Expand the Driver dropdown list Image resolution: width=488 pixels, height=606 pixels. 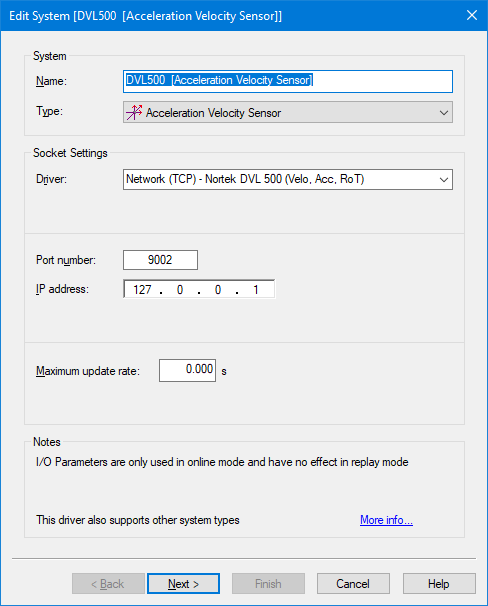(444, 180)
